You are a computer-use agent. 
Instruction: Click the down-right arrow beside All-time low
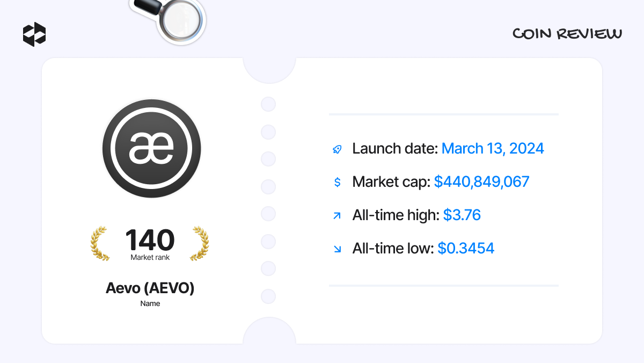337,249
